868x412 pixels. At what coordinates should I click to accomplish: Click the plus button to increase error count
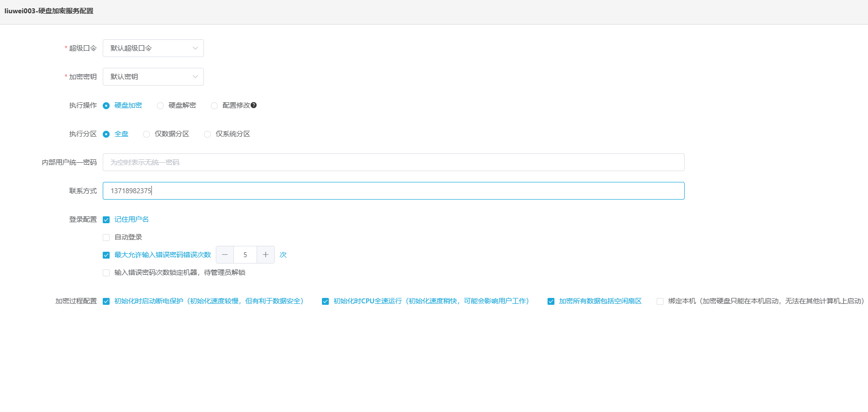click(x=265, y=255)
